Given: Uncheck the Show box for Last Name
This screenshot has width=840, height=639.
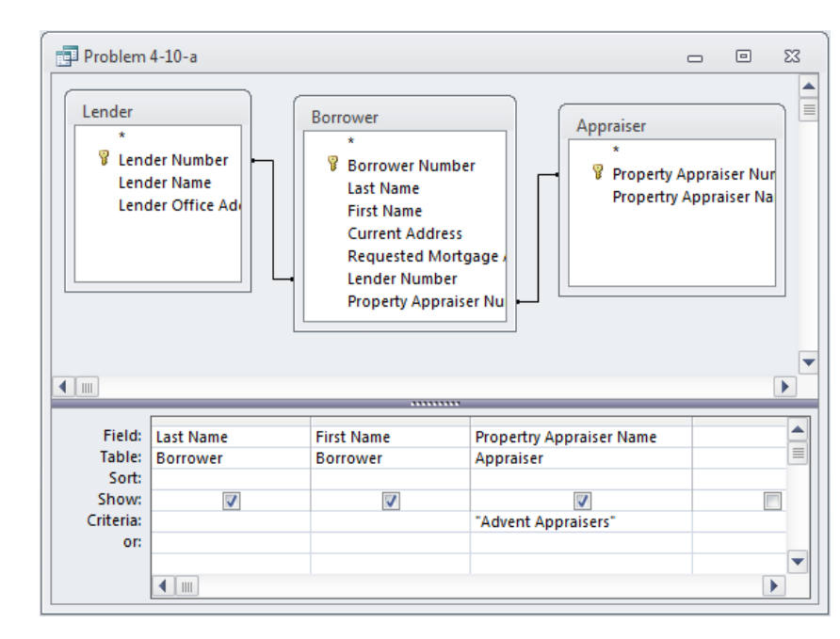Looking at the screenshot, I should pyautogui.click(x=230, y=501).
